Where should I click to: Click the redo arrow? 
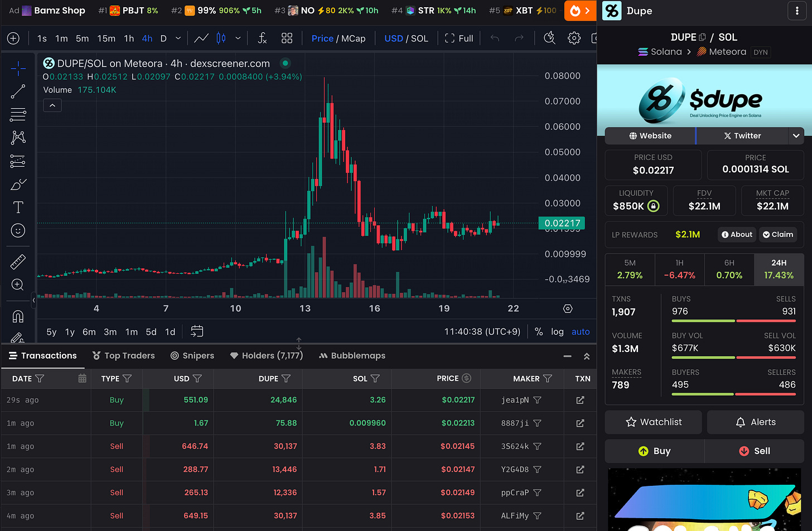coord(519,38)
